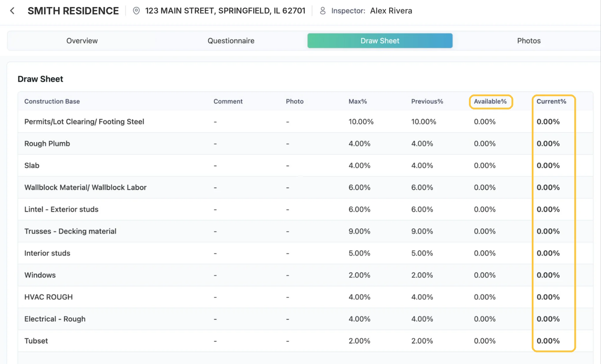Click Photo cell for Windows row
This screenshot has width=601, height=364.
[288, 275]
